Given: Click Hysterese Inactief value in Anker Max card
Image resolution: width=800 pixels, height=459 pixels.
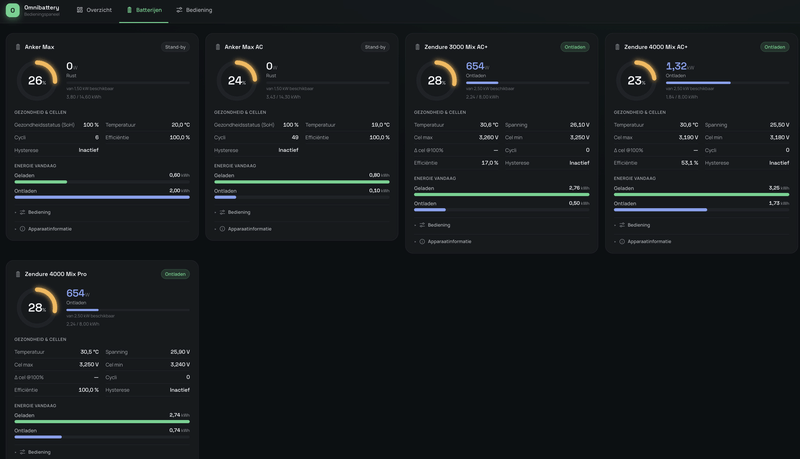Looking at the screenshot, I should point(89,150).
